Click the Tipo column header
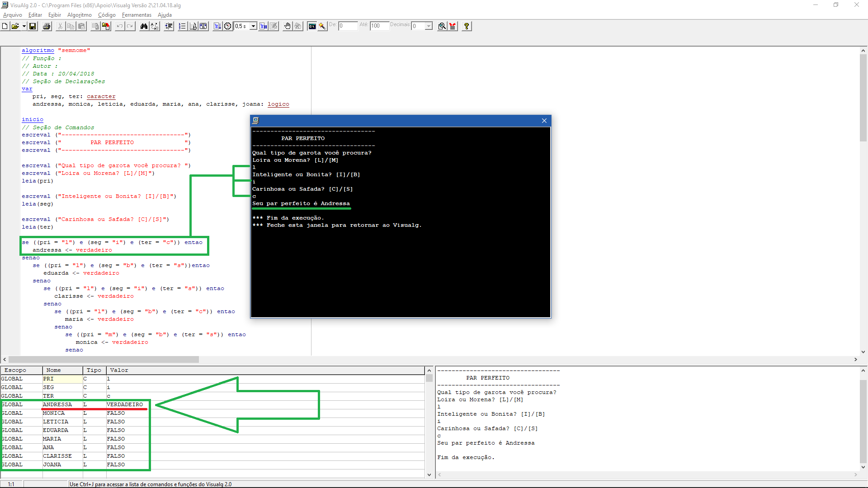The image size is (868, 488). [94, 370]
